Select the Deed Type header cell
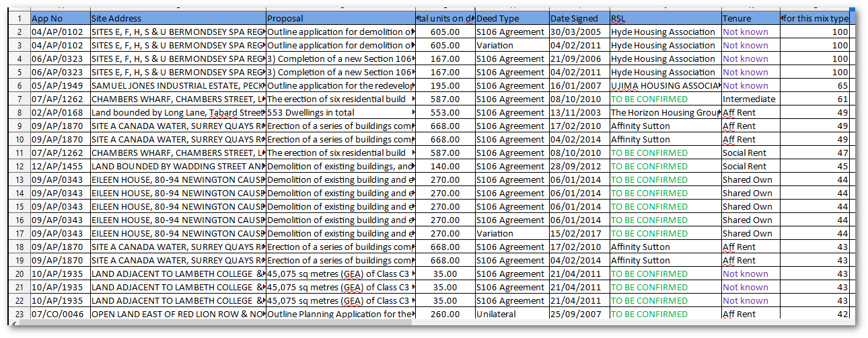 pos(511,18)
